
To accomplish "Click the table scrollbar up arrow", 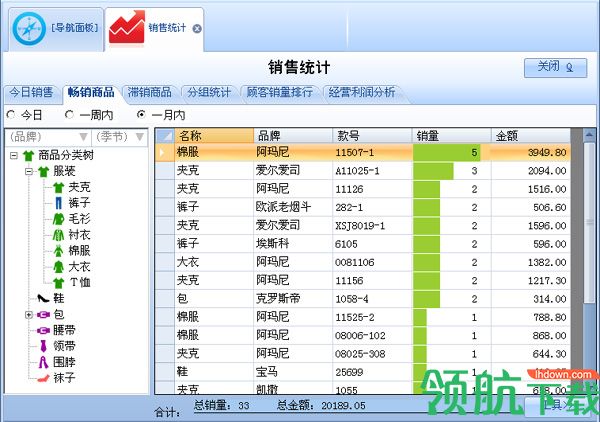I will pyautogui.click(x=589, y=135).
